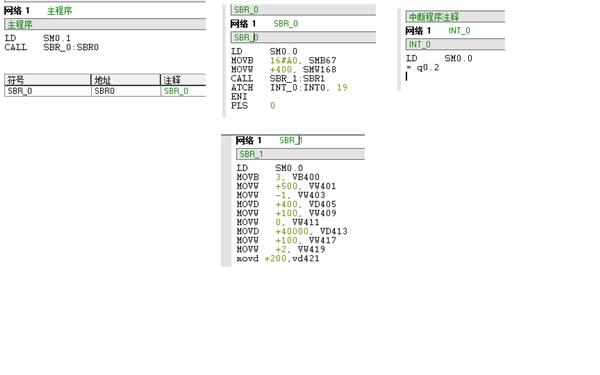Click the MOVB 16#A0, SMB67 line

pyautogui.click(x=284, y=60)
